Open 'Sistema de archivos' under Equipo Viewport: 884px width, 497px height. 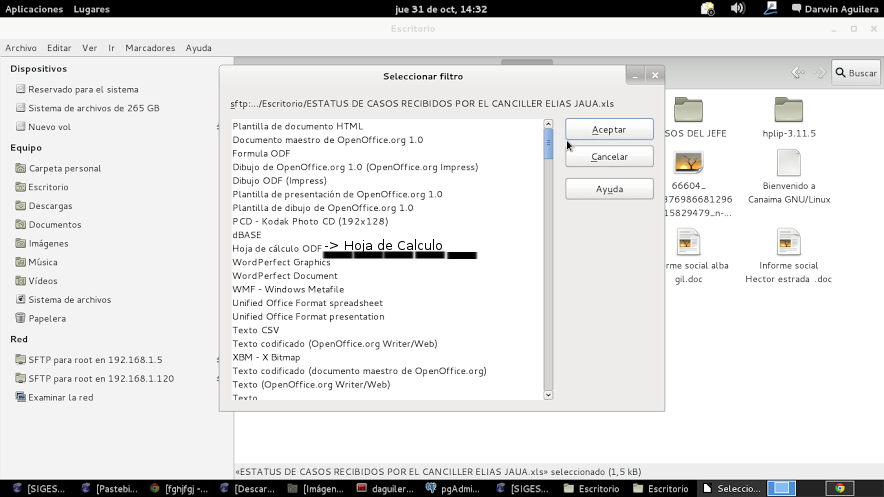(63, 299)
